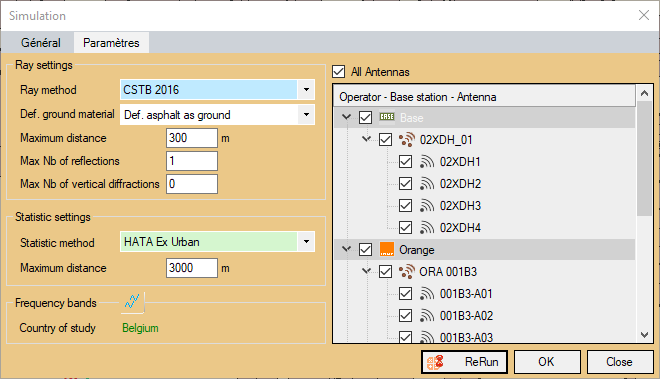The image size is (660, 379).
Task: Click the Close button
Action: coord(620,362)
